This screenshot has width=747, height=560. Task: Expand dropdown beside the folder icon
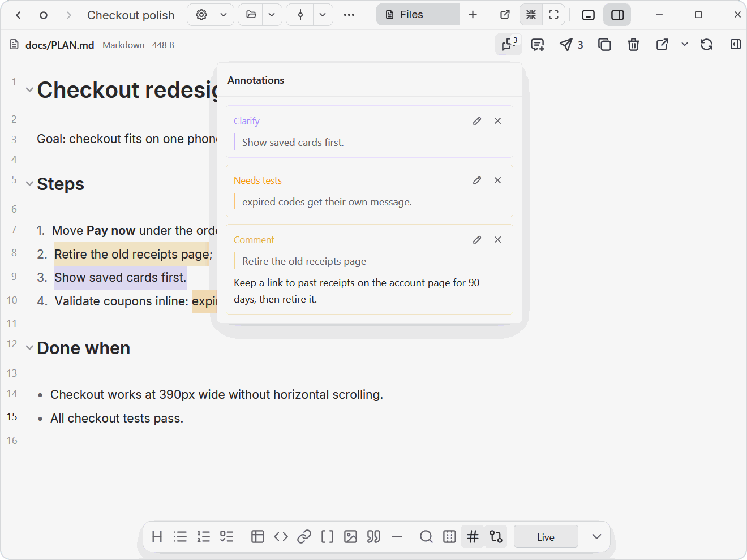[272, 15]
